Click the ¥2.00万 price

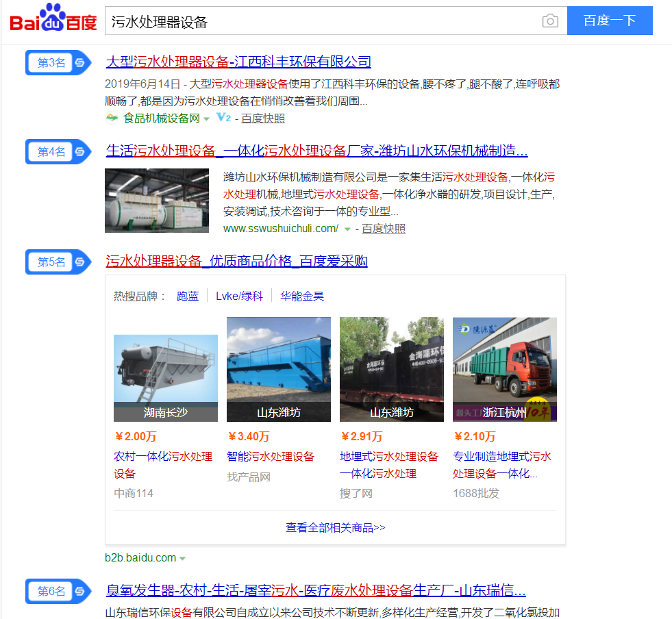coord(136,436)
